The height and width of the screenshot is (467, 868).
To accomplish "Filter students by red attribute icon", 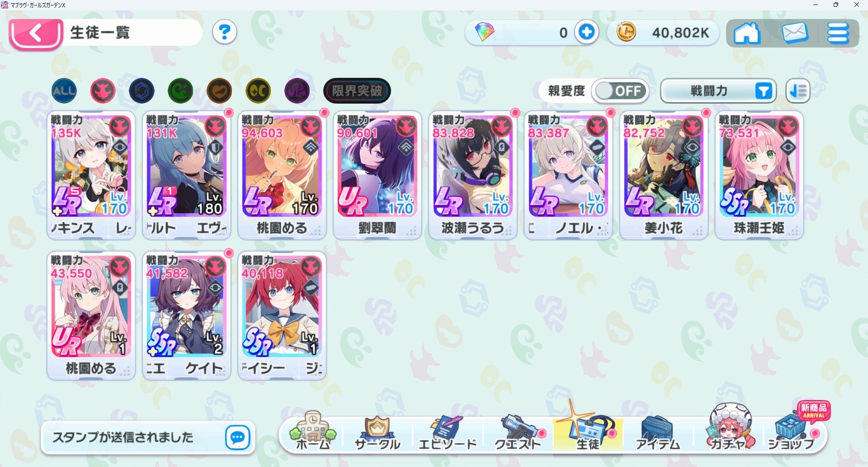I will click(x=103, y=91).
